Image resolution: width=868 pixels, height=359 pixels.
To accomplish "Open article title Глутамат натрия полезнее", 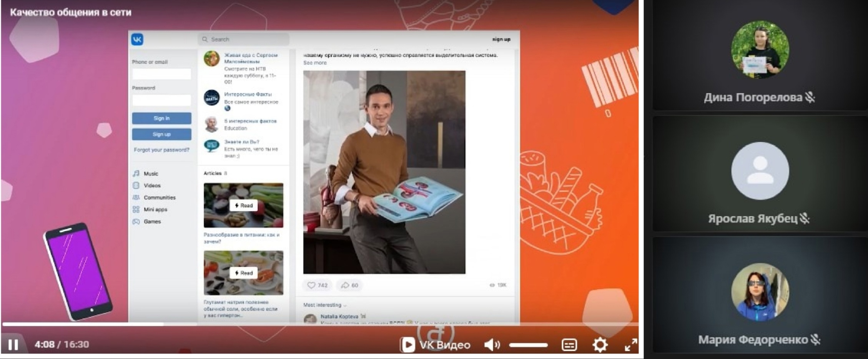I will (240, 309).
